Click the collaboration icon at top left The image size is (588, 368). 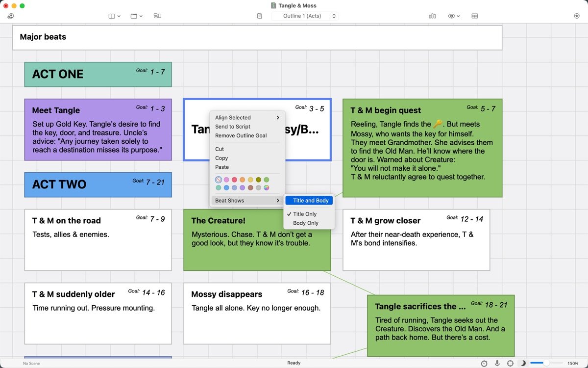10,16
